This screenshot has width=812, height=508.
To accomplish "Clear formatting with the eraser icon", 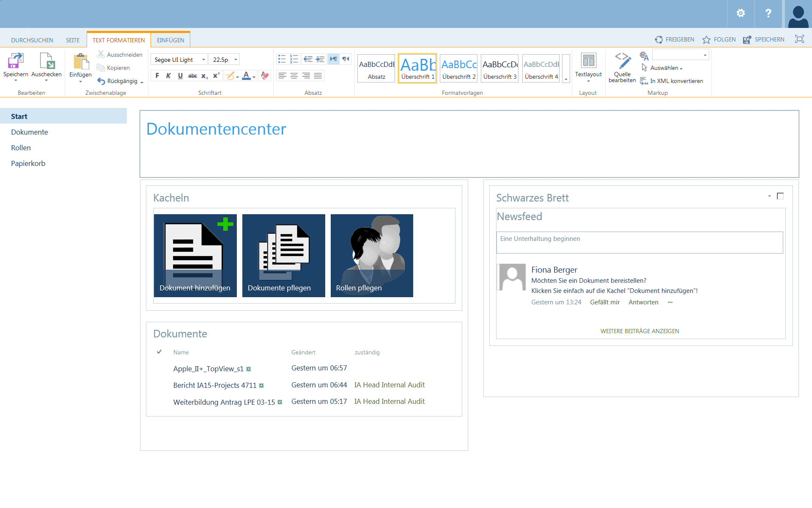I will tap(265, 76).
